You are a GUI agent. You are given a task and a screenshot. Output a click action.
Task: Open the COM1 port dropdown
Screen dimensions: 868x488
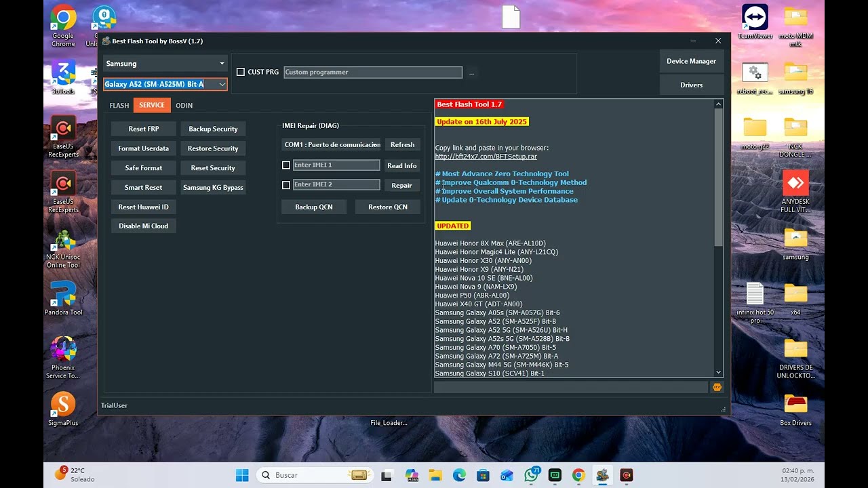point(332,144)
